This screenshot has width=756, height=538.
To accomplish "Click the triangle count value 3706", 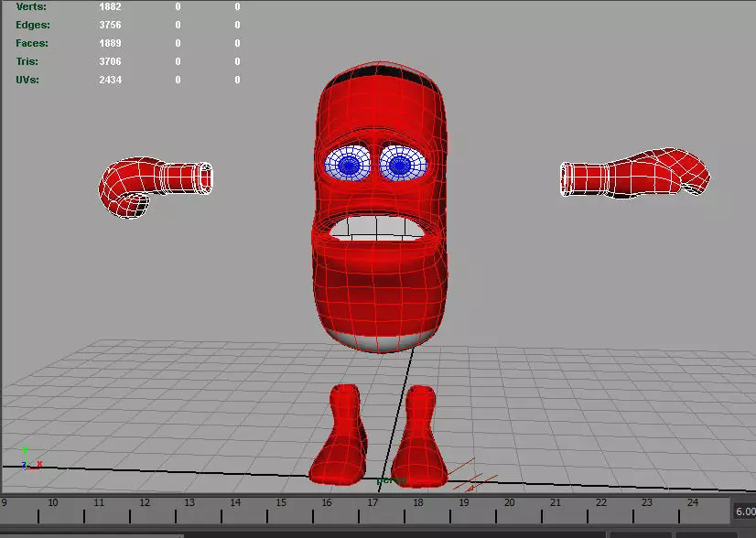I will pyautogui.click(x=110, y=61).
